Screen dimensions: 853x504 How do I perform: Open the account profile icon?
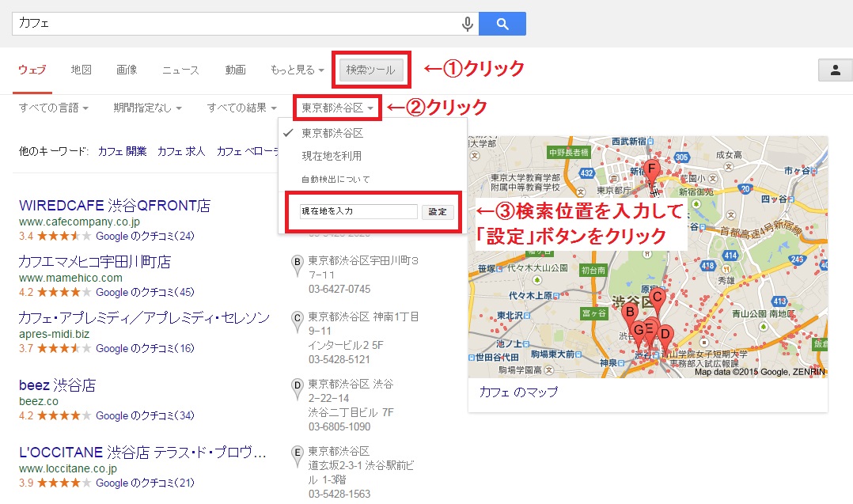click(x=835, y=70)
